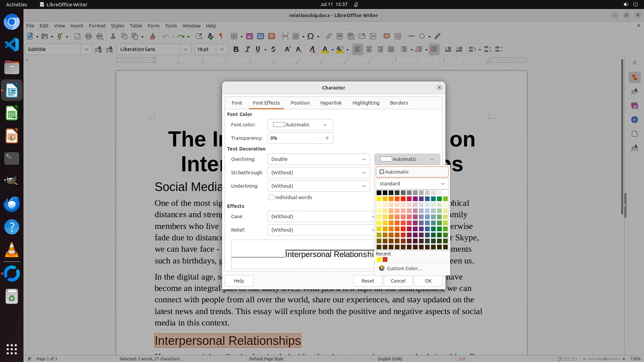Click the Export as PDF icon
The image size is (644, 362).
(77, 36)
